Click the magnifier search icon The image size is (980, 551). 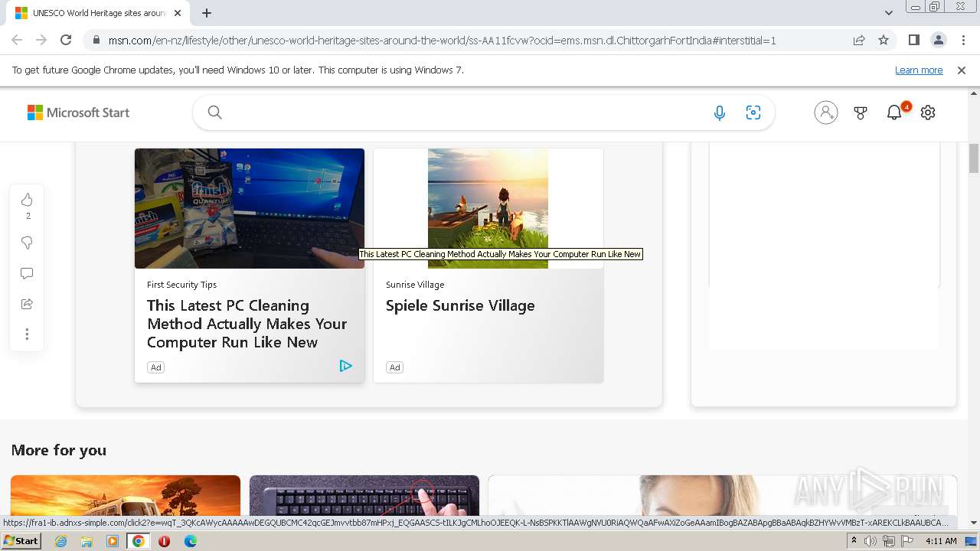click(215, 112)
